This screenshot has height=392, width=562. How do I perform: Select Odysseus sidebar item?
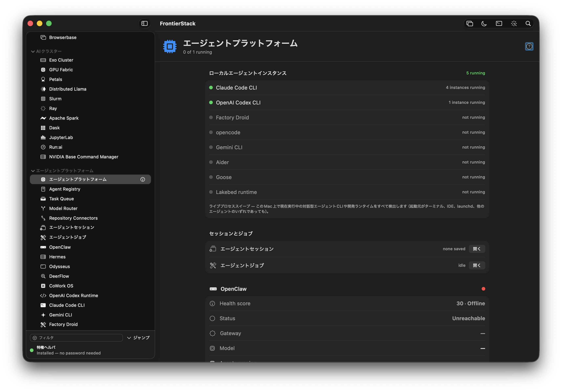click(90, 267)
